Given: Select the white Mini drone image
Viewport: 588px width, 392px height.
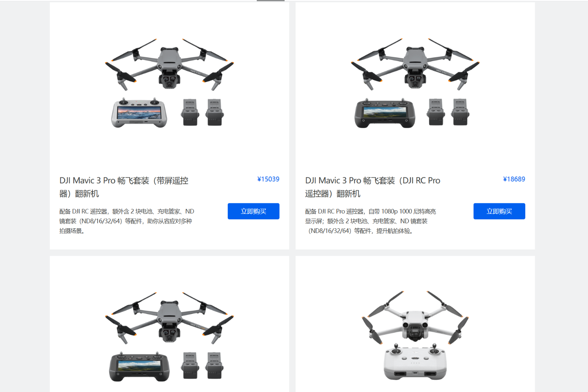Looking at the screenshot, I should [415, 317].
